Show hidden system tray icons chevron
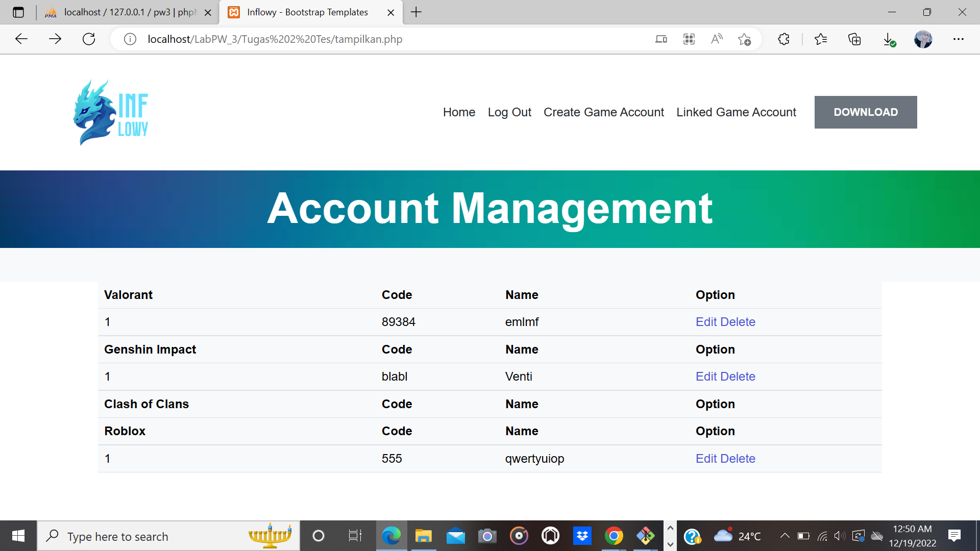 [x=785, y=536]
